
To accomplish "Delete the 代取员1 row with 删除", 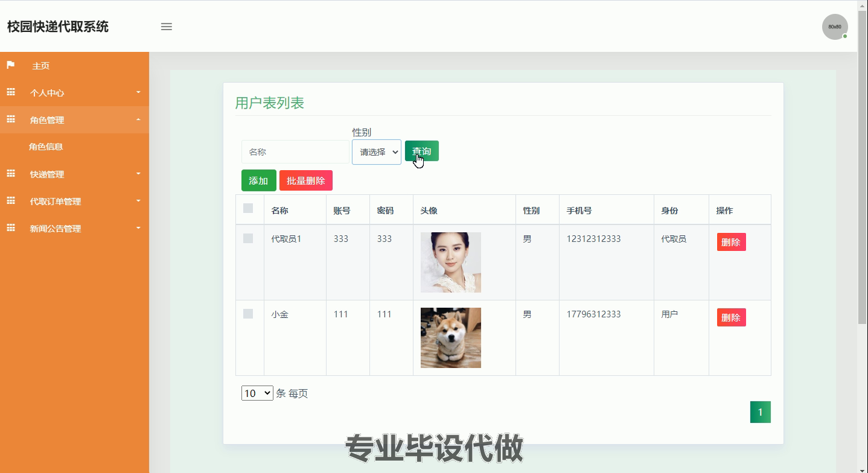I will pyautogui.click(x=731, y=242).
